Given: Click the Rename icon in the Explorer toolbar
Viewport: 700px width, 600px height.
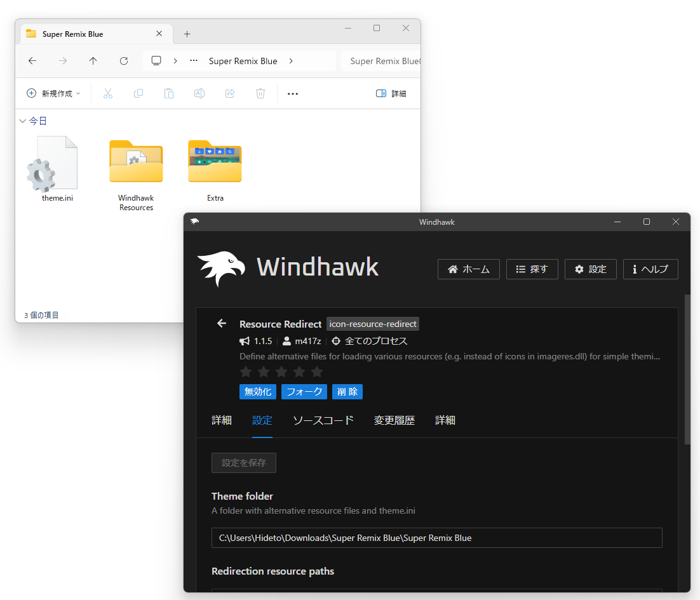Looking at the screenshot, I should (x=199, y=93).
